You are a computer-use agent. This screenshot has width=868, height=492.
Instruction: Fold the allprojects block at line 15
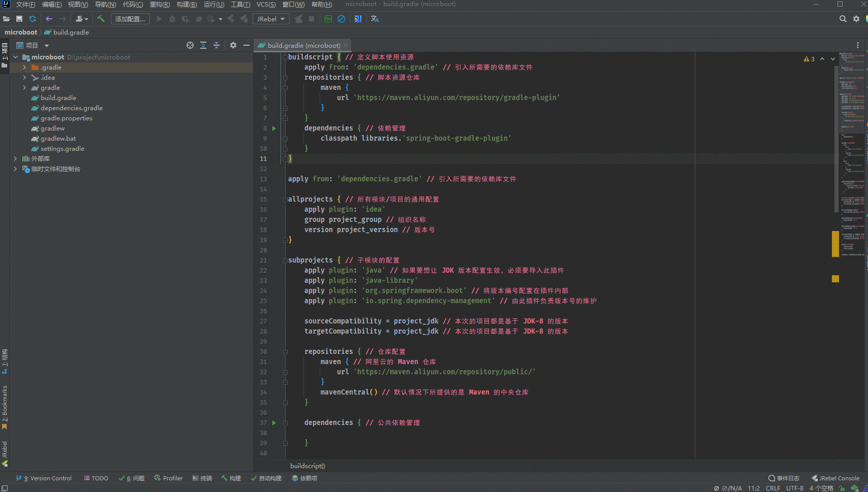tap(285, 200)
